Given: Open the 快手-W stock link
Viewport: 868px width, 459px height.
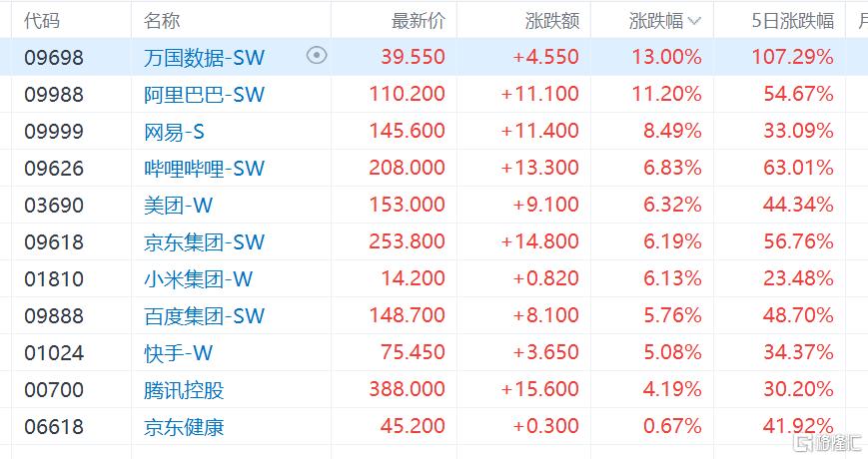Looking at the screenshot, I should coord(178,353).
